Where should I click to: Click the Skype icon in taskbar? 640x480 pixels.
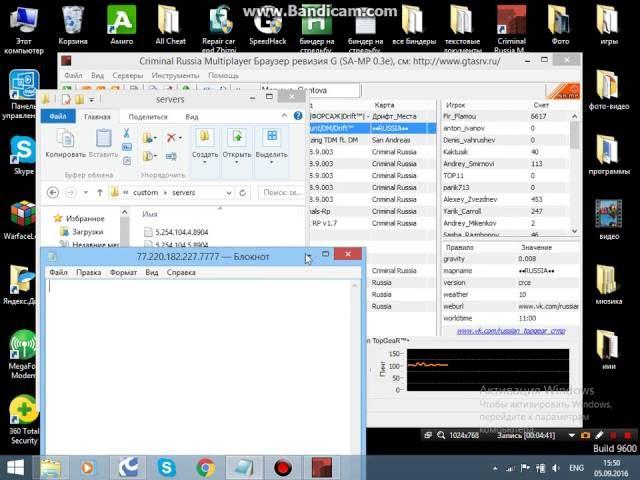tap(167, 467)
